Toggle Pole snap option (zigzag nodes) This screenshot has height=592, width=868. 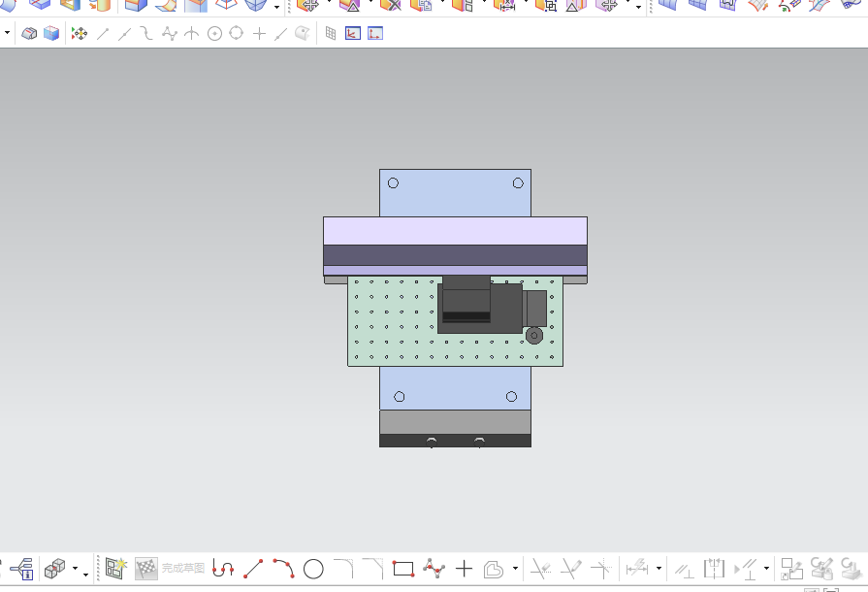click(170, 34)
